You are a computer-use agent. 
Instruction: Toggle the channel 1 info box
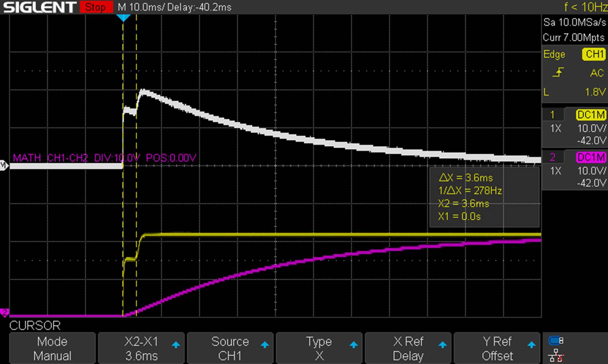575,127
